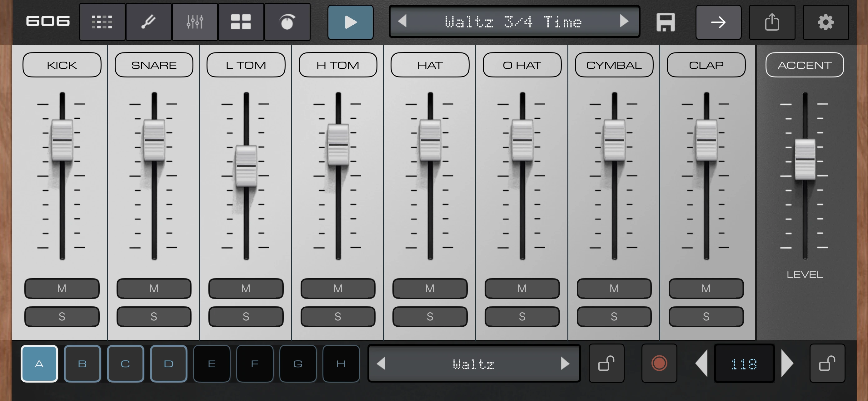Open the Waltz 3/4 Time preset list
This screenshot has height=401, width=868.
[514, 22]
